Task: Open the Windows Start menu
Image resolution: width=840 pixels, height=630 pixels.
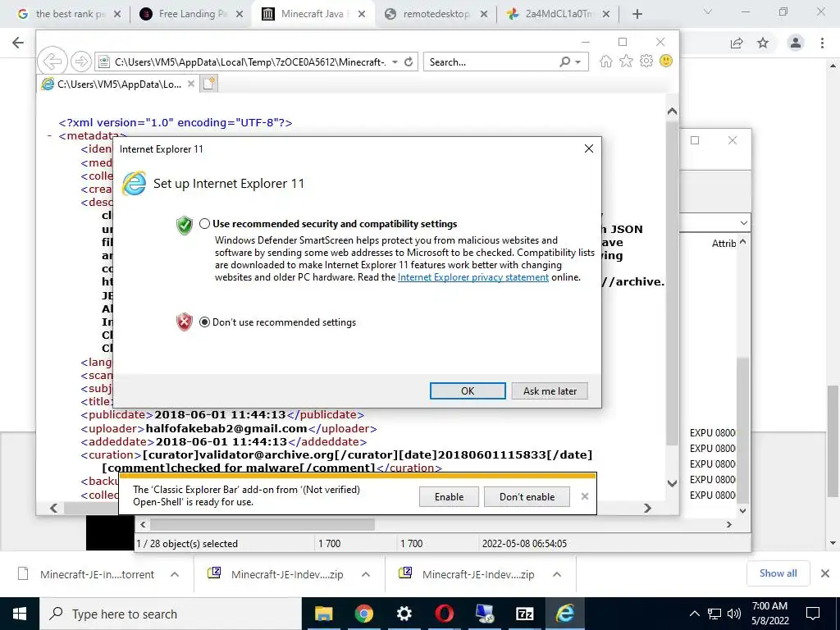Action: tap(20, 614)
